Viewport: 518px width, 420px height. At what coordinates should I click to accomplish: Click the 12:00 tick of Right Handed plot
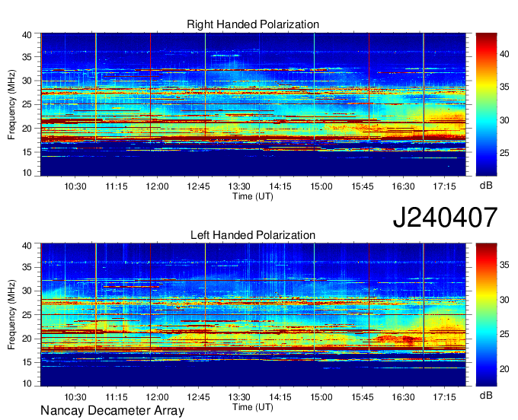(157, 186)
